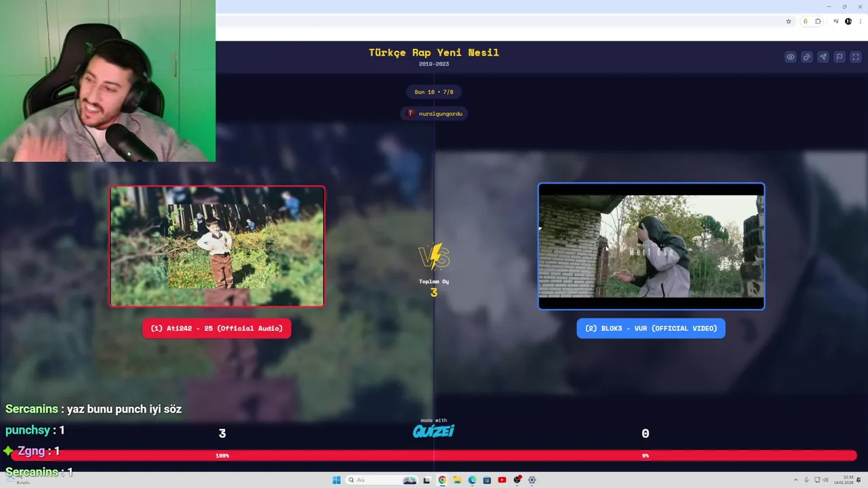Click the Quizei logo link
This screenshot has height=488, width=868.
pyautogui.click(x=434, y=430)
